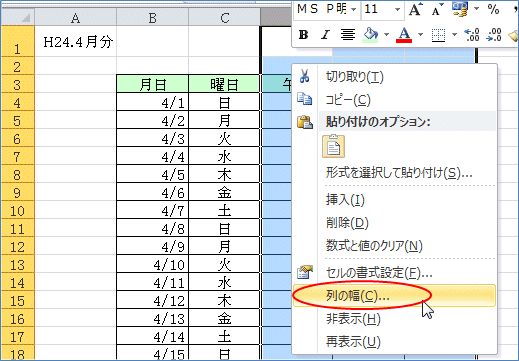This screenshot has height=361, width=519.
Task: Click the copy icon in the context menu
Action: (305, 99)
